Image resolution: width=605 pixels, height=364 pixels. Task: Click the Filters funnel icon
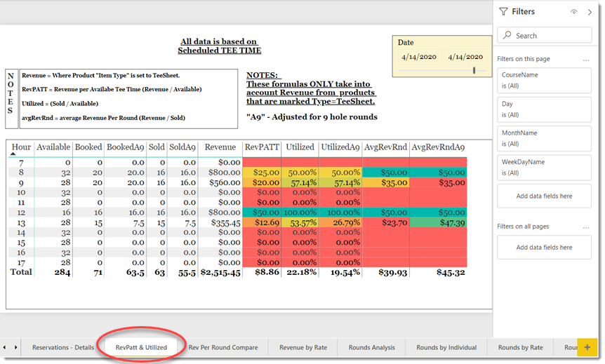(x=503, y=11)
